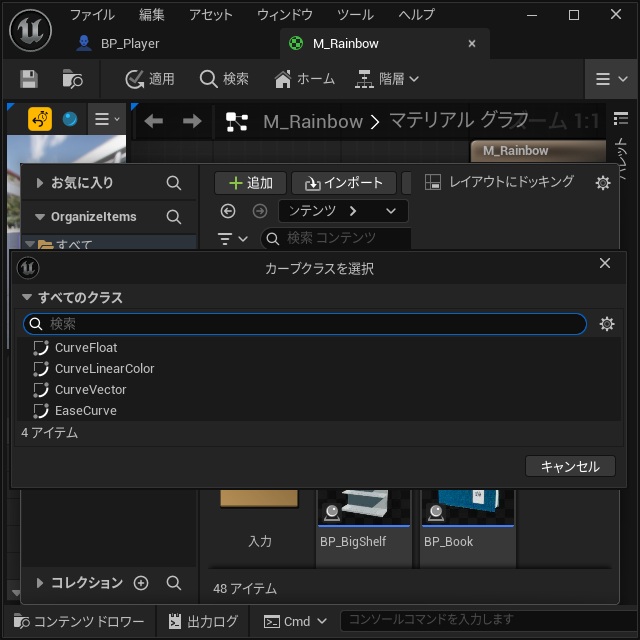This screenshot has width=640, height=640.
Task: Collapse the OrganizeItems section
Action: (x=40, y=216)
